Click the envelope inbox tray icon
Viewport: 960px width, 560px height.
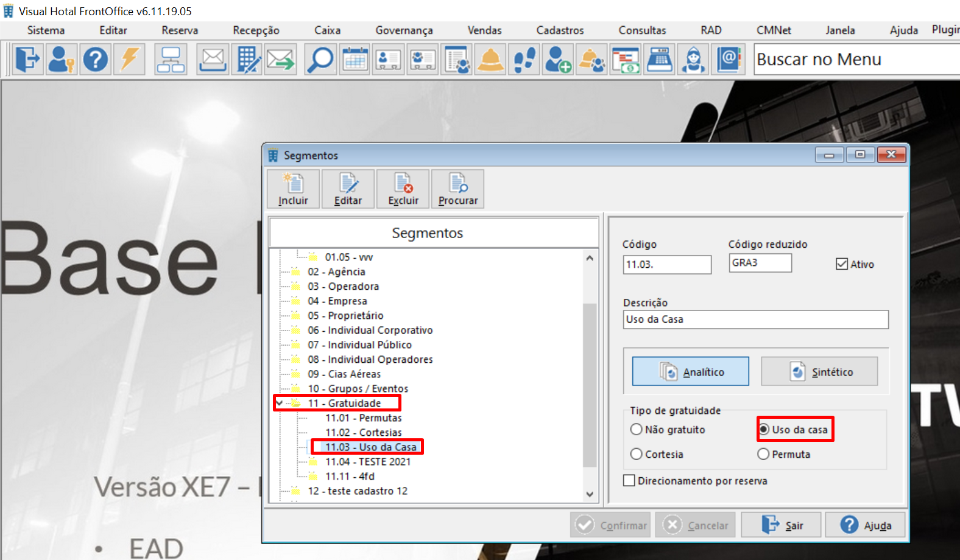[x=213, y=60]
